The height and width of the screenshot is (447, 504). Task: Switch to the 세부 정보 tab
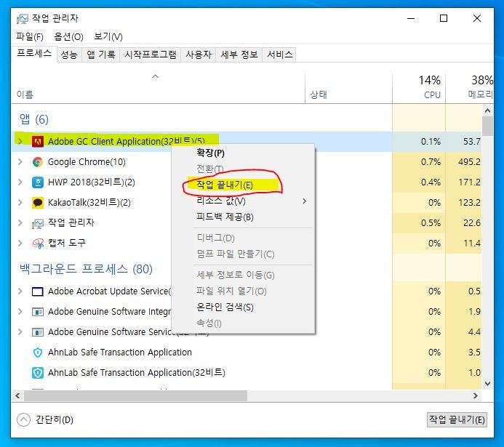click(239, 55)
